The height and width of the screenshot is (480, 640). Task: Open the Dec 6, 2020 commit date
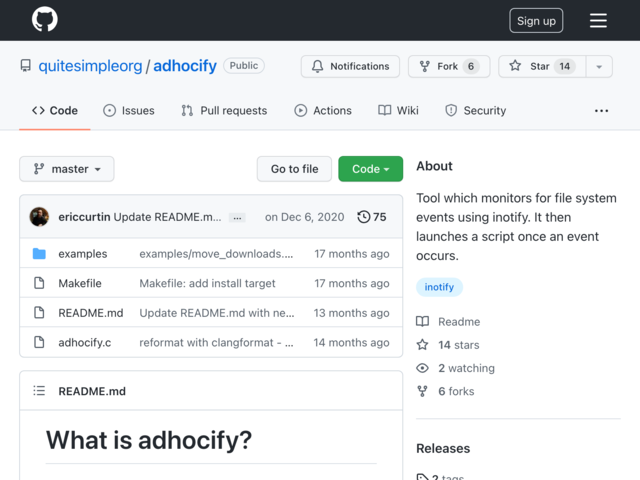tap(304, 217)
